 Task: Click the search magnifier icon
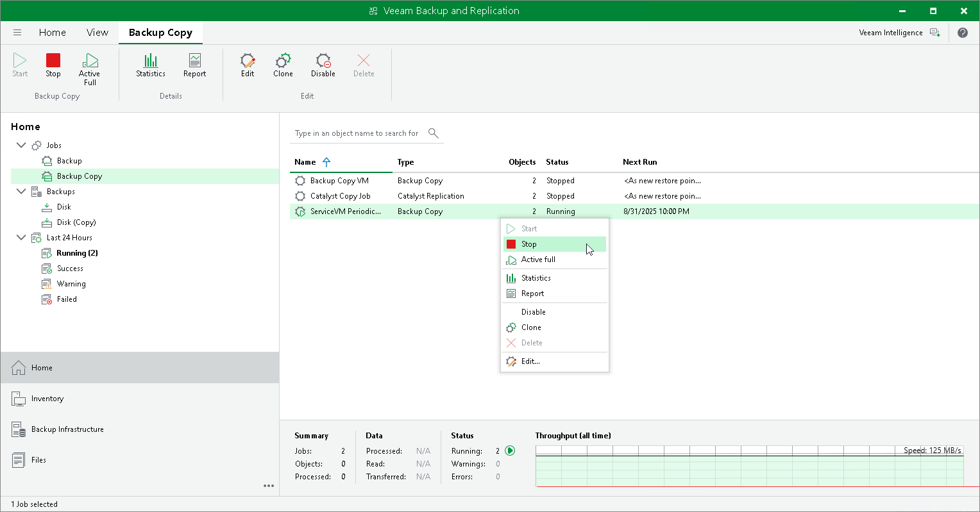click(434, 133)
